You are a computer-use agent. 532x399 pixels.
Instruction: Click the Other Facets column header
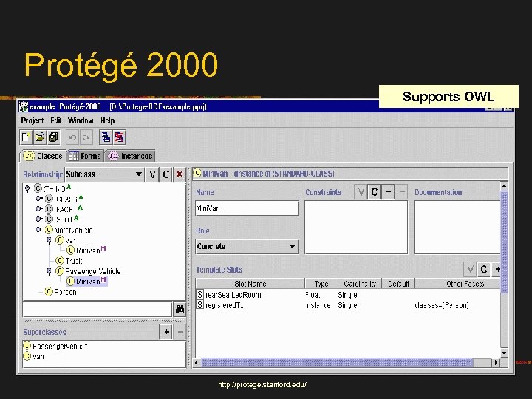tap(457, 284)
